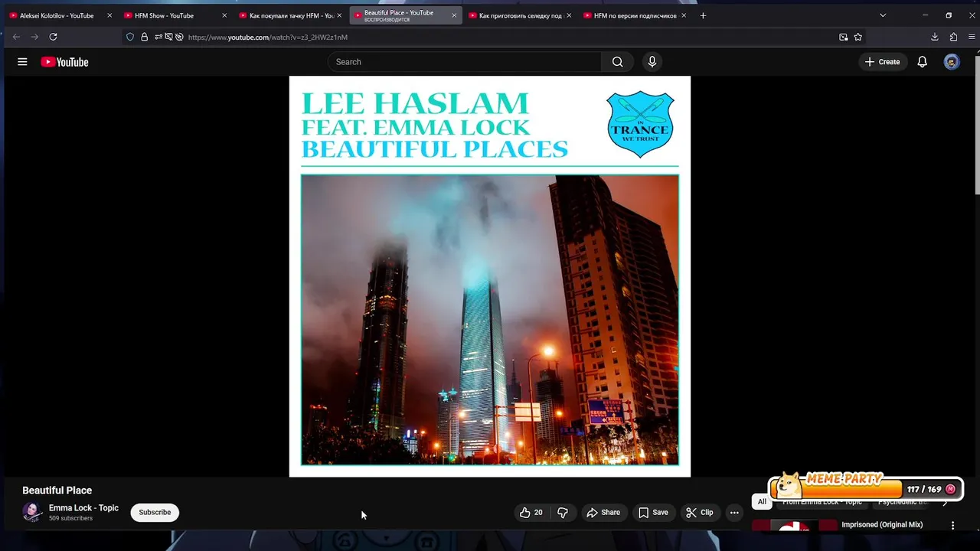Click the Emma Lock channel avatar
This screenshot has height=551, width=980.
32,512
